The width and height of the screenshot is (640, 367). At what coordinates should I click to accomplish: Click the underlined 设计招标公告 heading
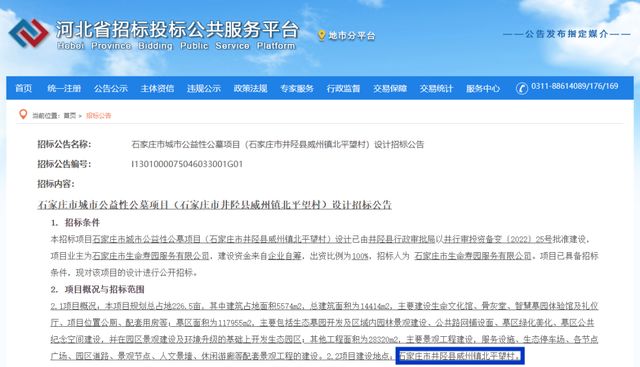214,205
